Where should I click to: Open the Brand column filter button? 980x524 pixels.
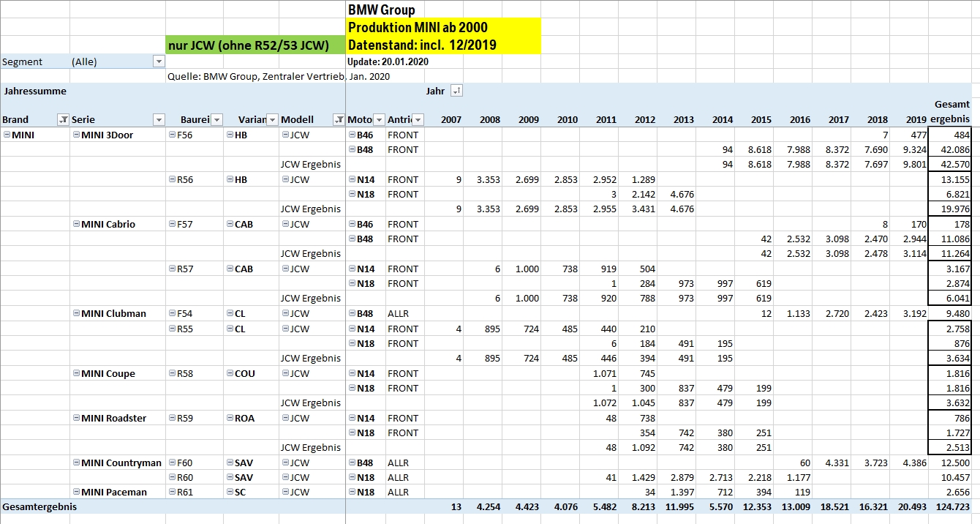[x=63, y=120]
